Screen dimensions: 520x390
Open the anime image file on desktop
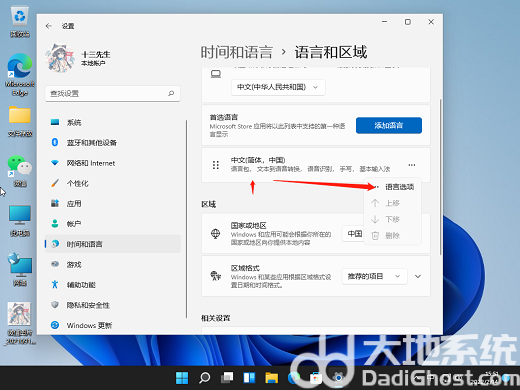pyautogui.click(x=19, y=323)
